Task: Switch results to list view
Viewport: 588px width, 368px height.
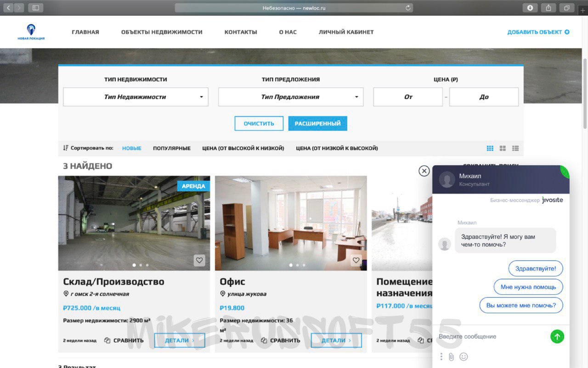Action: 515,148
